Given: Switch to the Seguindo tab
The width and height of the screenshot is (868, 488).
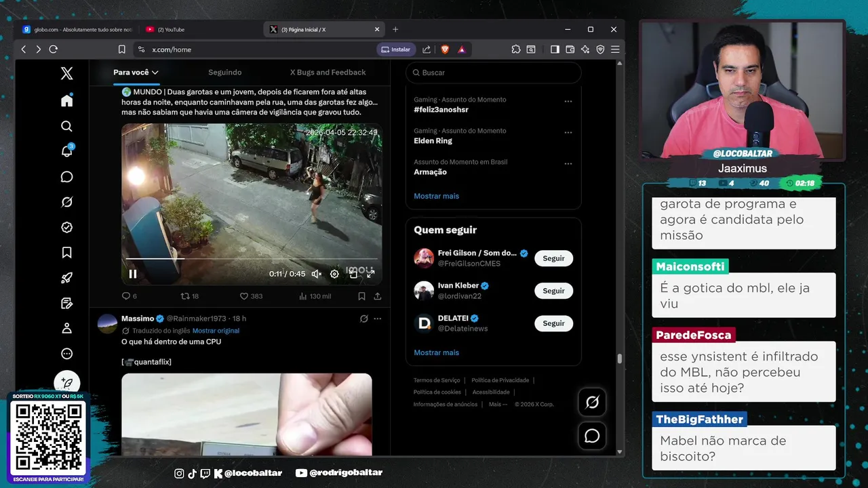Looking at the screenshot, I should [x=224, y=73].
